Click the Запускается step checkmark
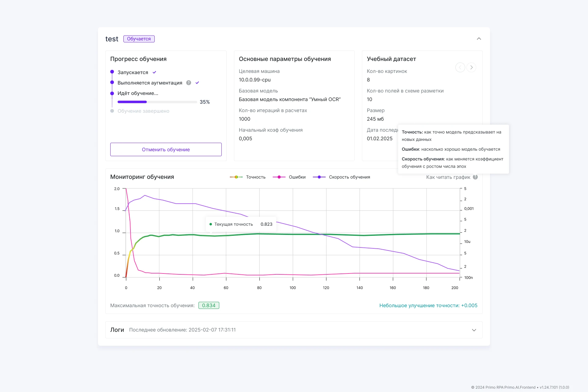 click(154, 72)
